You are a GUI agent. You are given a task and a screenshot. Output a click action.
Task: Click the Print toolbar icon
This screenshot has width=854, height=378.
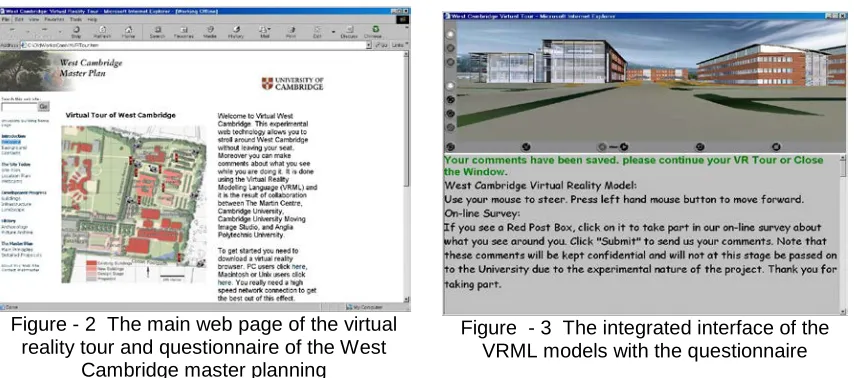tap(292, 32)
